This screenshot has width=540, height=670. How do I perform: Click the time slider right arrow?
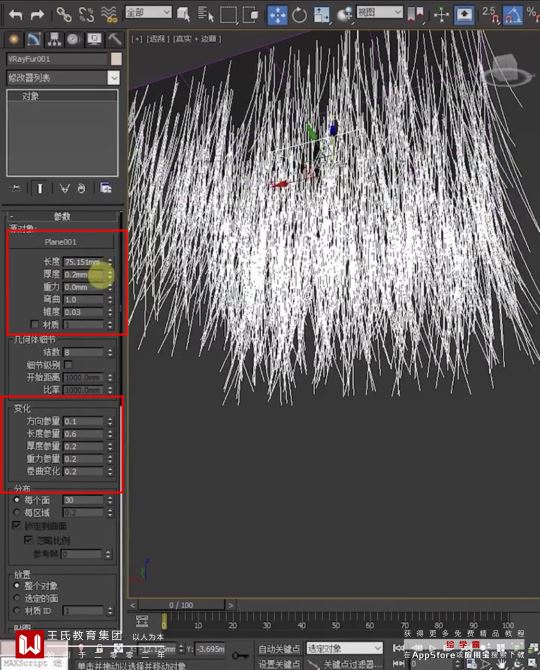(x=231, y=605)
